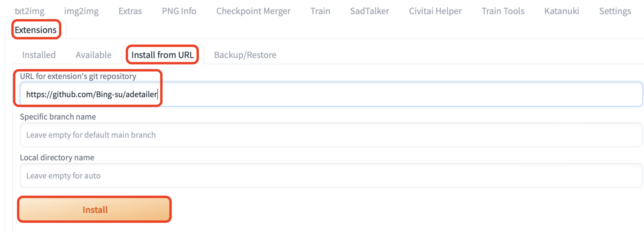Select the PNG Info tab
644x232 pixels.
(x=179, y=11)
